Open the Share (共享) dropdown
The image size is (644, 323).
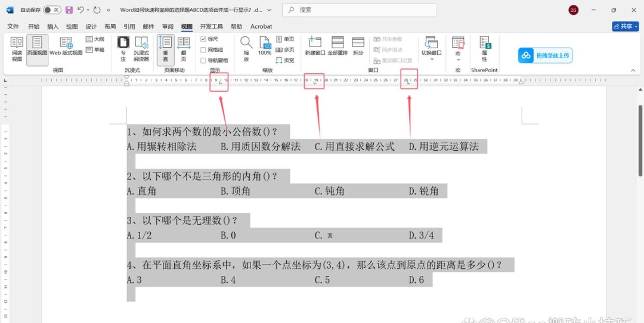626,26
